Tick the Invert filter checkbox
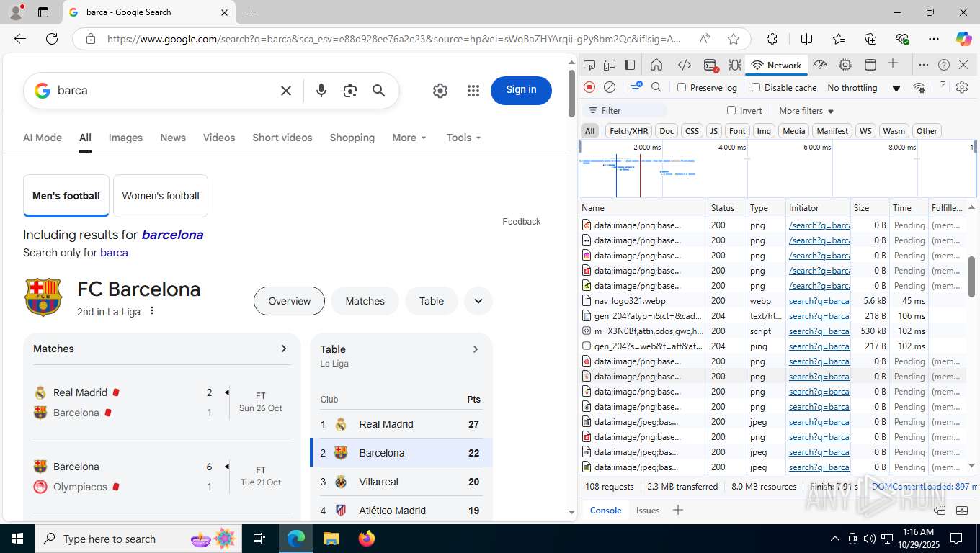Image resolution: width=980 pixels, height=553 pixels. 731,110
